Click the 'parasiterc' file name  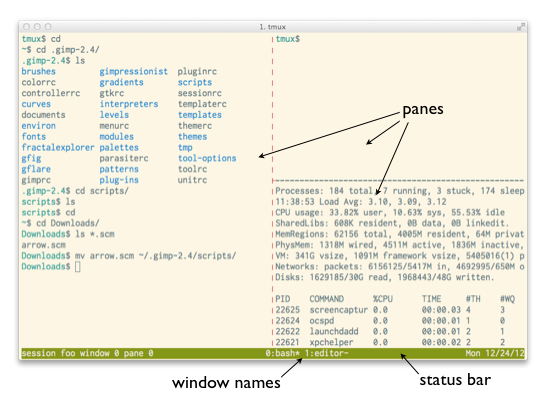tap(124, 158)
